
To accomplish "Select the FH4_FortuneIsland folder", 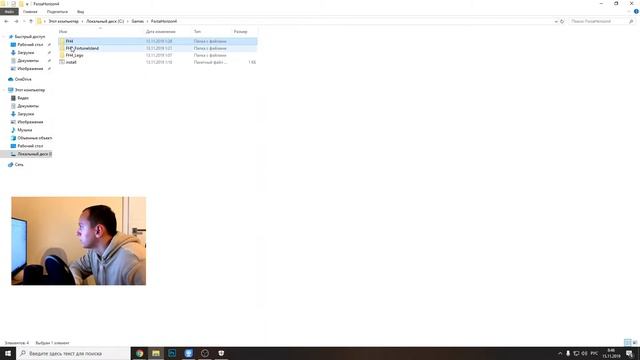I will click(x=158, y=48).
